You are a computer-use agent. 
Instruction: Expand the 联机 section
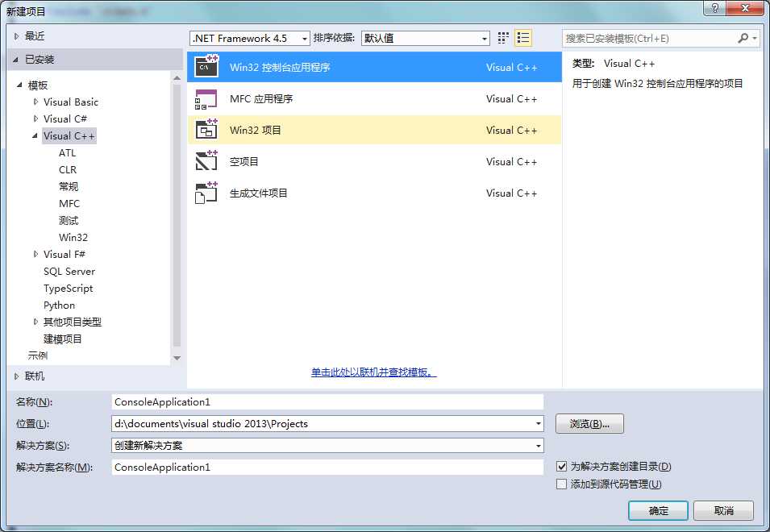[x=16, y=376]
